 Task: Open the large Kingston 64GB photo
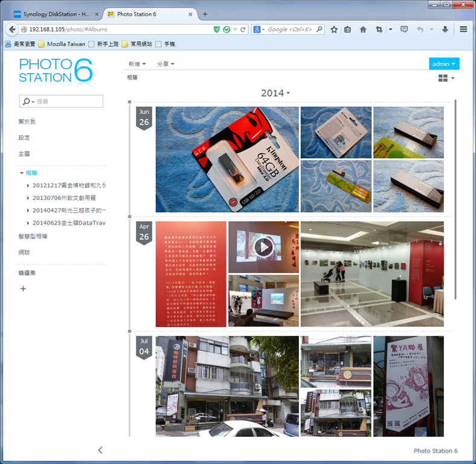[x=227, y=159]
